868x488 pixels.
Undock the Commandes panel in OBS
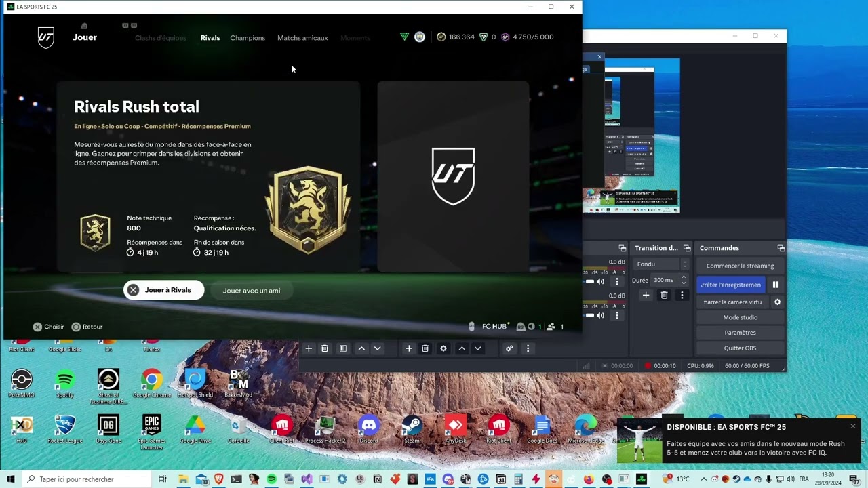(781, 248)
